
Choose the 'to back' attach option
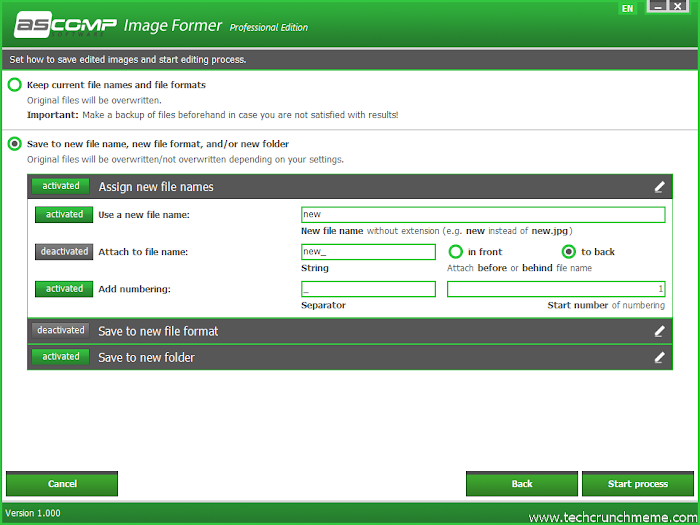pyautogui.click(x=569, y=252)
